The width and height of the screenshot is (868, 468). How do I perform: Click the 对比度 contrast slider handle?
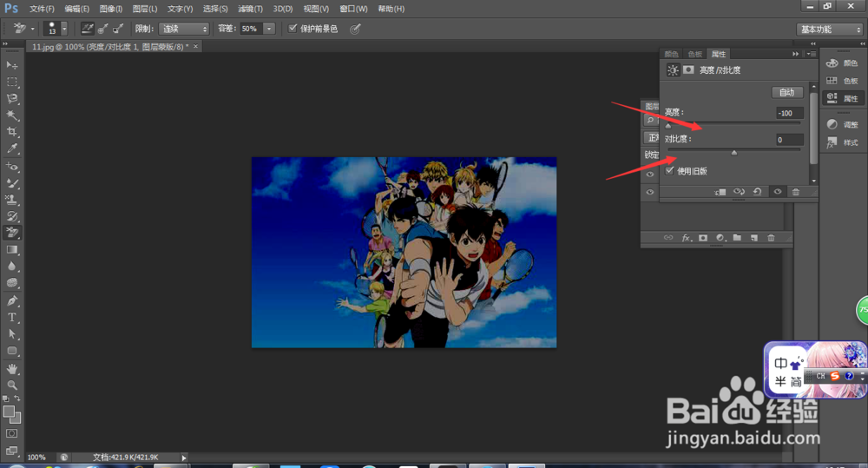pyautogui.click(x=734, y=152)
